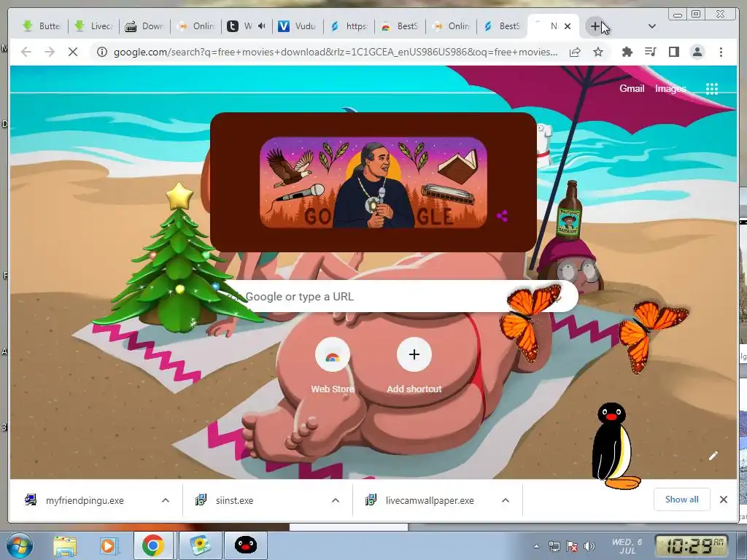Click the desktop clock gadget
The height and width of the screenshot is (560, 747).
pyautogui.click(x=693, y=545)
